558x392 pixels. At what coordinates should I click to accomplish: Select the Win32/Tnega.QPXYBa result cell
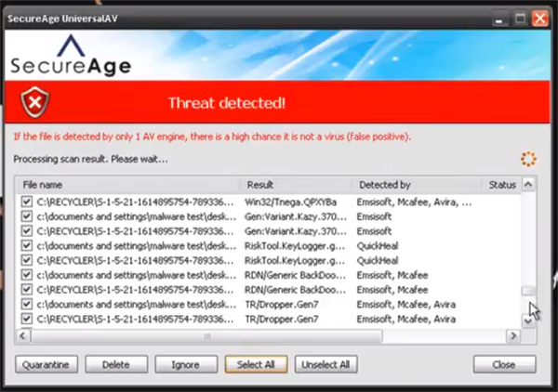290,203
